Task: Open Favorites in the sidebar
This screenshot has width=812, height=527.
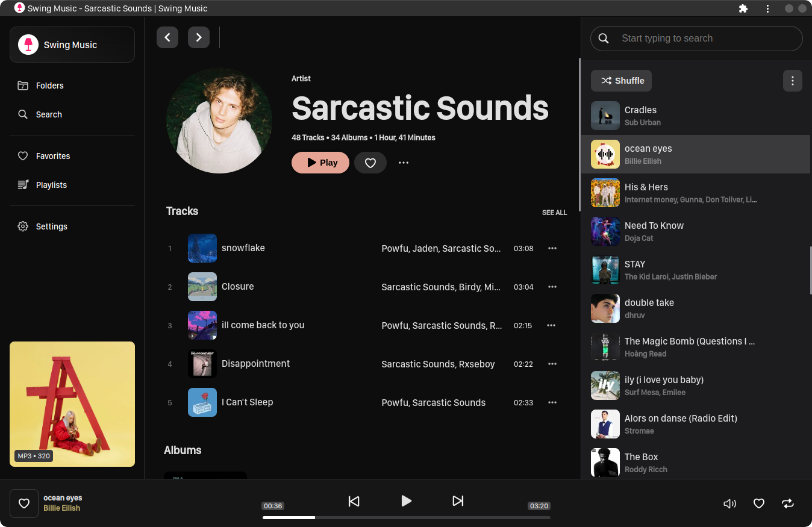Action: click(72, 156)
